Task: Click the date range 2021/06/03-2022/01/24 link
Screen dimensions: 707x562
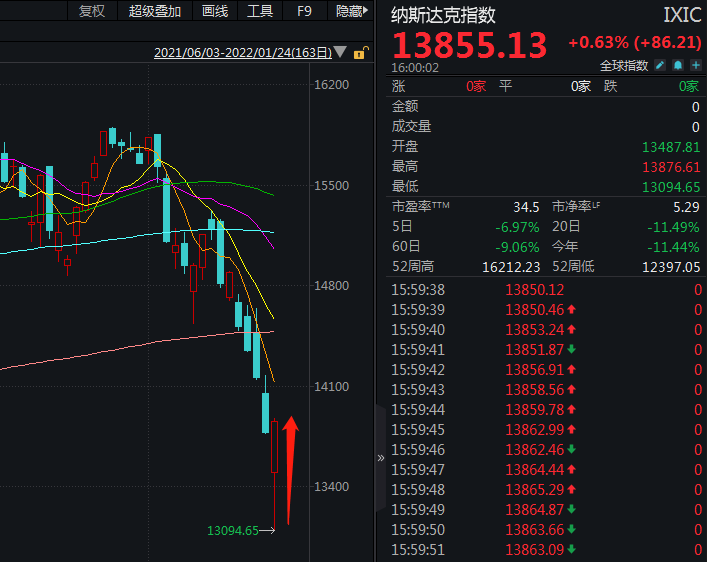Action: tap(243, 53)
